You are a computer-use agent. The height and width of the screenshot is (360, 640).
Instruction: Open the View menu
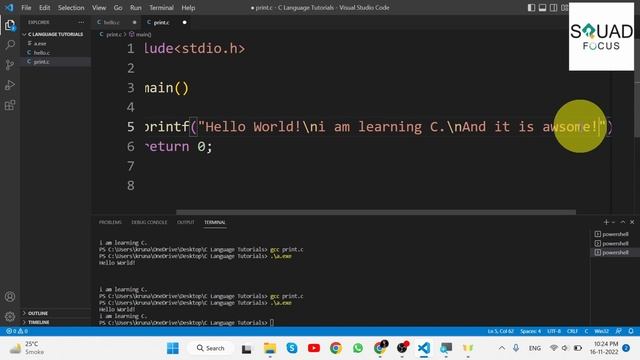(99, 8)
